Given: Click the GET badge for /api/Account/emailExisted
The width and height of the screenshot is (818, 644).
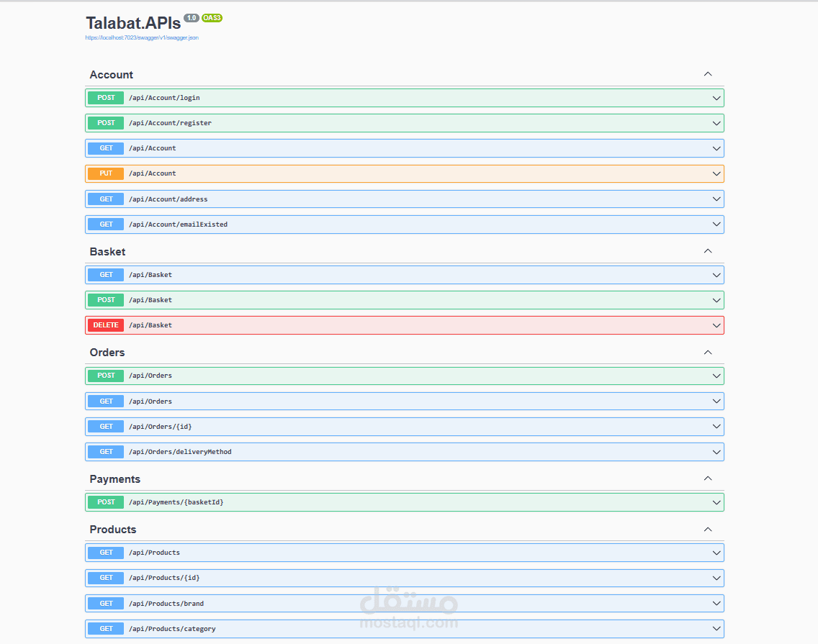Looking at the screenshot, I should point(106,225).
